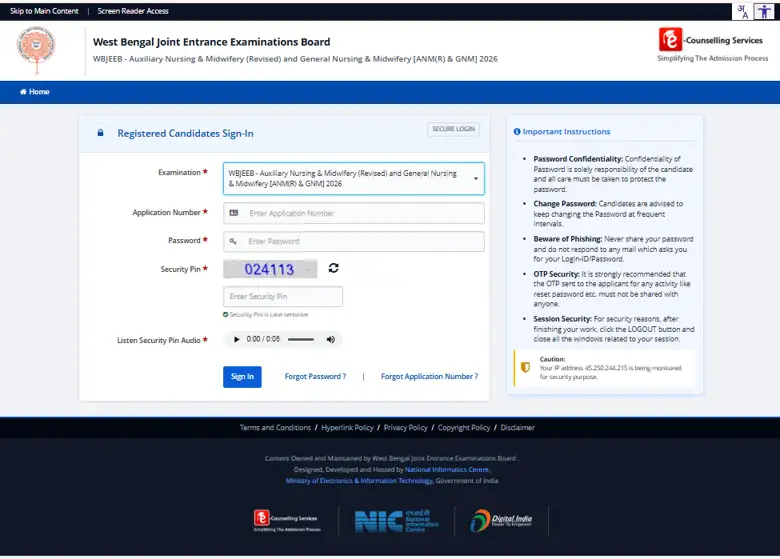Click the Password Confidentiality instruction text
Viewport: 780px width, 559px height.
(x=613, y=174)
